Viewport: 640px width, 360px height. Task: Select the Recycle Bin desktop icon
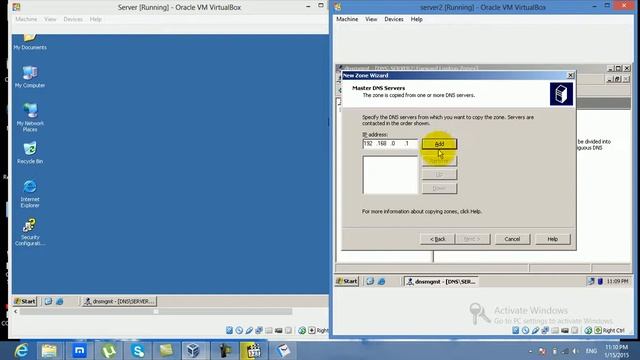point(30,153)
